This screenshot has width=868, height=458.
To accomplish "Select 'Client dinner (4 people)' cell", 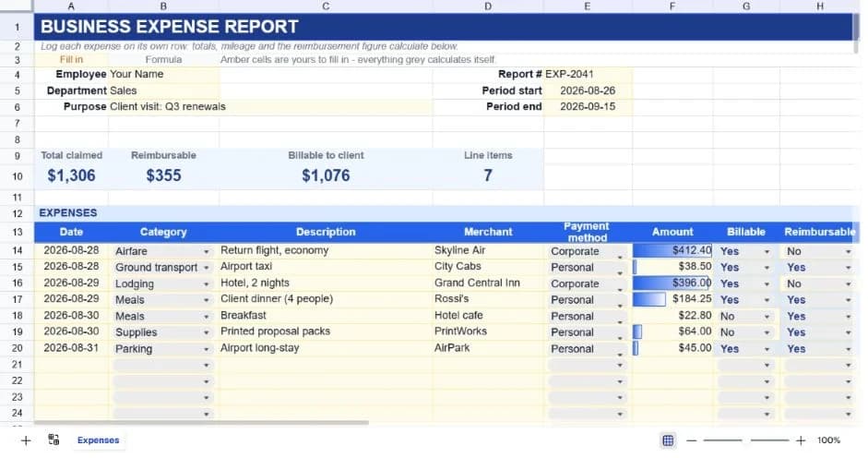I will pyautogui.click(x=326, y=299).
